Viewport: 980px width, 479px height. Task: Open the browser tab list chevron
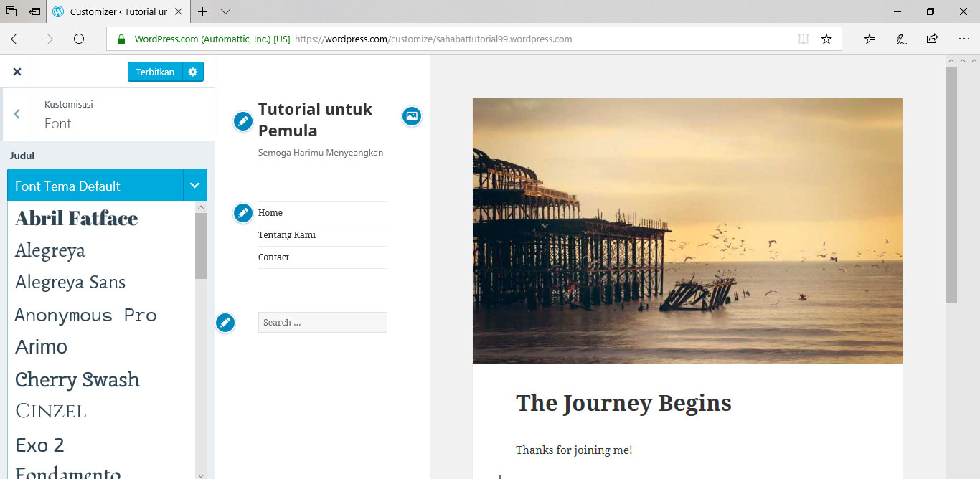coord(225,12)
